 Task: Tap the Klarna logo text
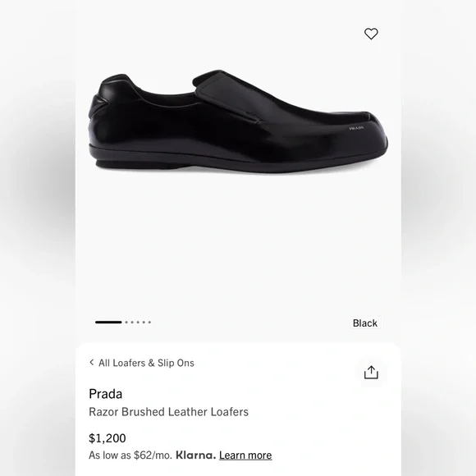(x=196, y=455)
